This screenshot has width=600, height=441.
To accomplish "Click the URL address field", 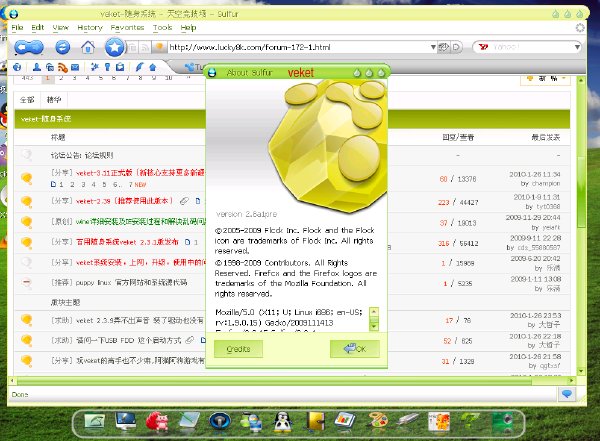I will pos(298,47).
